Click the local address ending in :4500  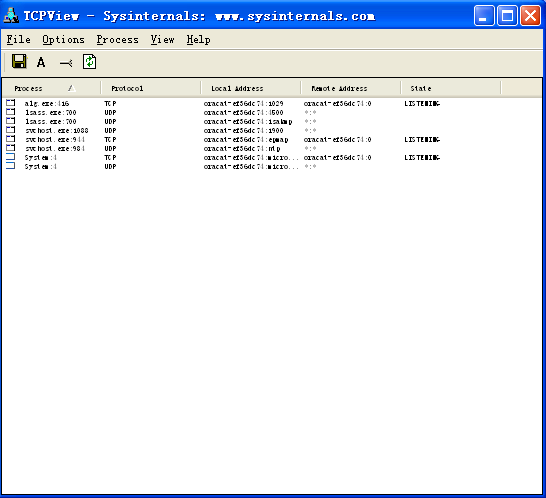point(243,112)
